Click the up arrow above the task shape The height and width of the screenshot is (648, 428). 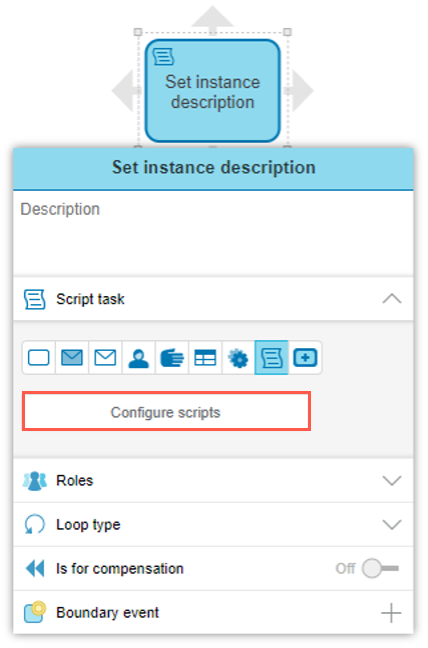(x=212, y=18)
